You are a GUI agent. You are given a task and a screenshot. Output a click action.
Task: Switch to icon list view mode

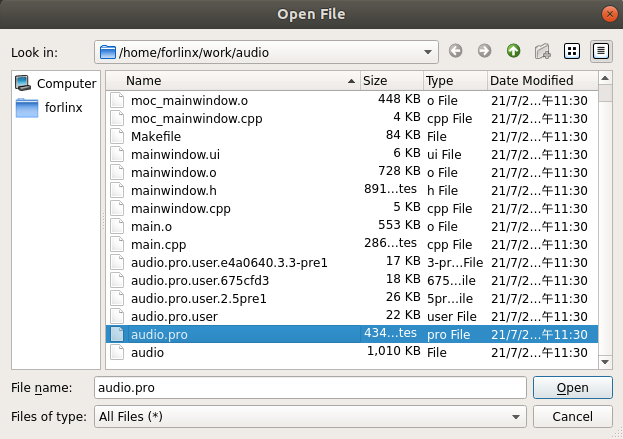click(x=572, y=51)
